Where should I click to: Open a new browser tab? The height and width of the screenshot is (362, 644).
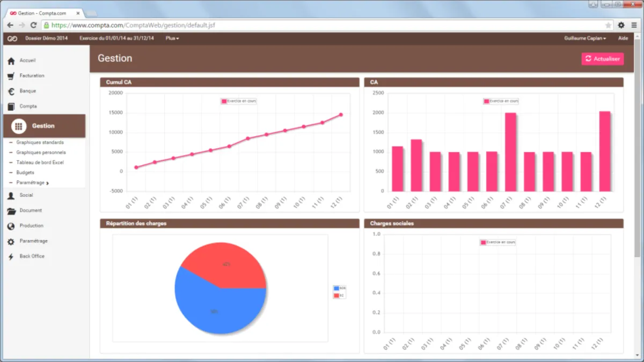tap(92, 13)
